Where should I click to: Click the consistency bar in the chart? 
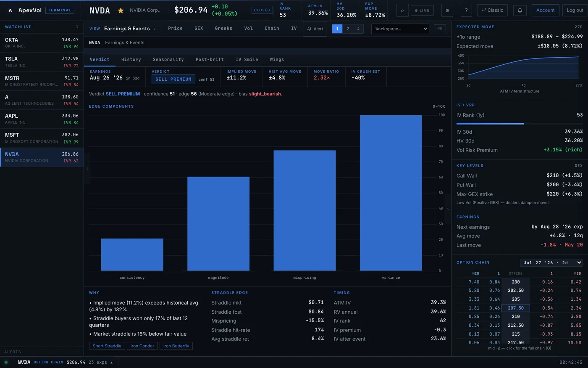pyautogui.click(x=132, y=254)
